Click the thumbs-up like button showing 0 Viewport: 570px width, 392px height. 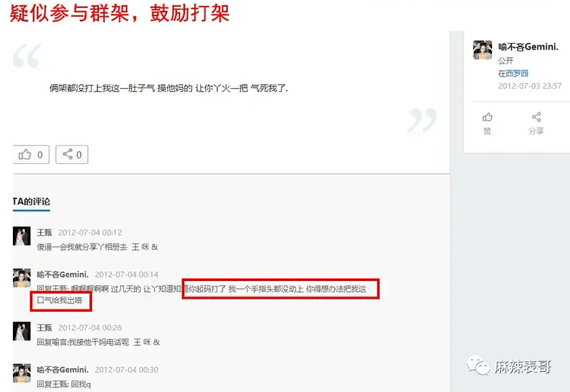[31, 154]
